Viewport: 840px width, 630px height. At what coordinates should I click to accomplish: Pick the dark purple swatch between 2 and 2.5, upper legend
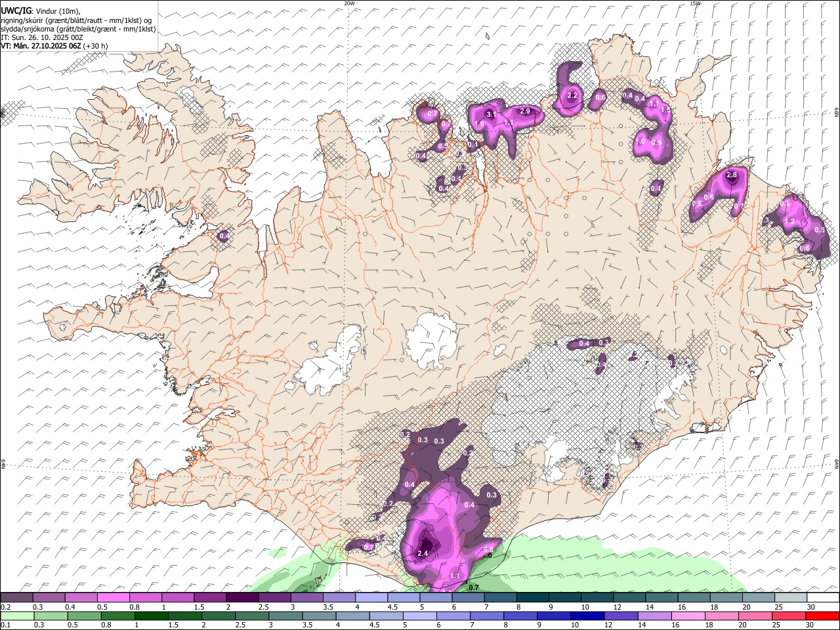[x=242, y=598]
